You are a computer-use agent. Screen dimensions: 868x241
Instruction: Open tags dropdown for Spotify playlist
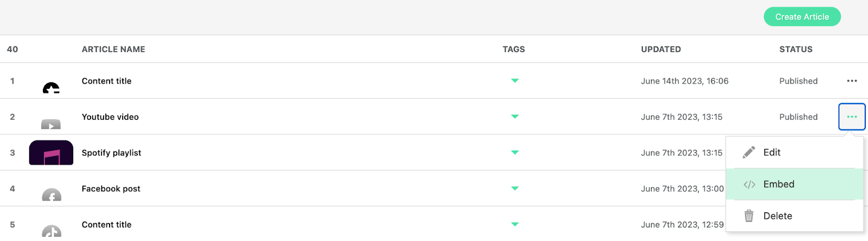pos(515,153)
